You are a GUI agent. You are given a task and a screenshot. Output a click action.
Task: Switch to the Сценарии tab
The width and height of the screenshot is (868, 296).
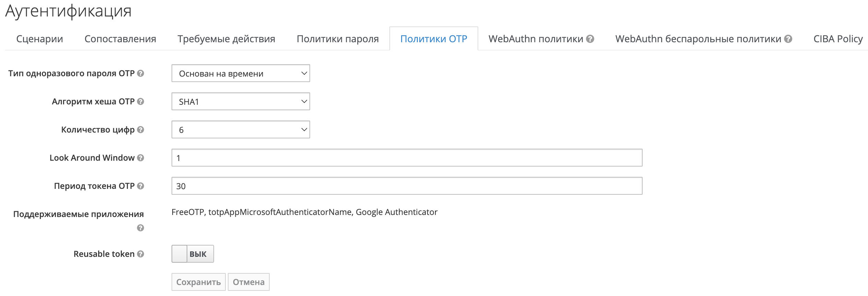coord(39,39)
